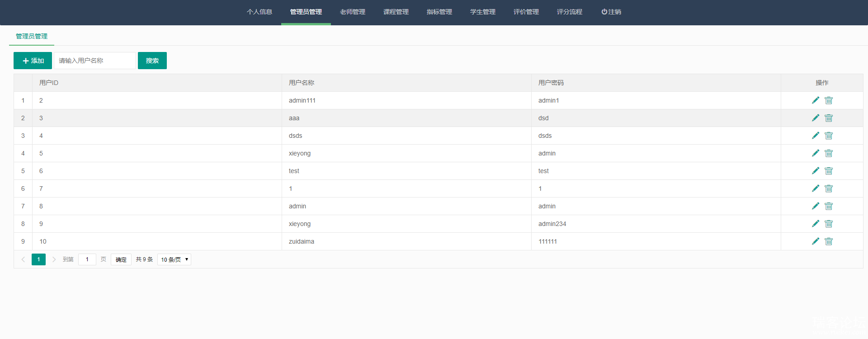Select the 管理员管理 page tab

click(32, 36)
